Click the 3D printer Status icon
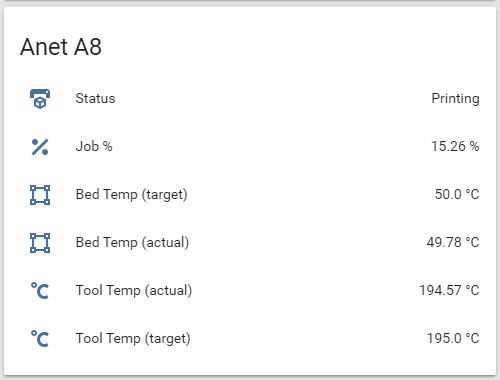500x380 pixels. point(40,99)
